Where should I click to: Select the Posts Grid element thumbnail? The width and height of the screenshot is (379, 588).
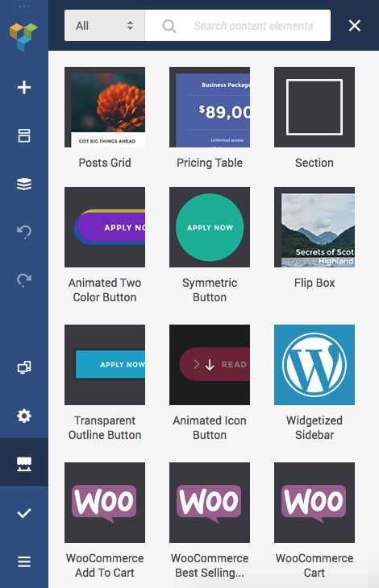105,107
